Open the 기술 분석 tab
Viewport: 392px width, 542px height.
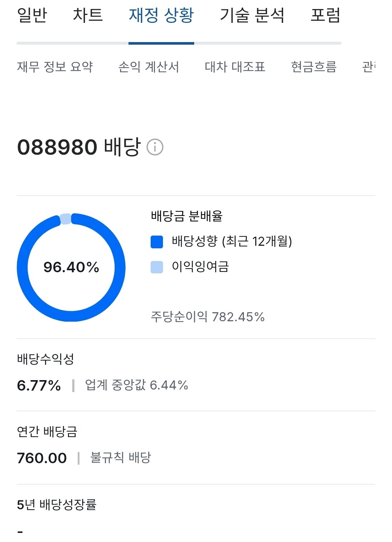(252, 16)
